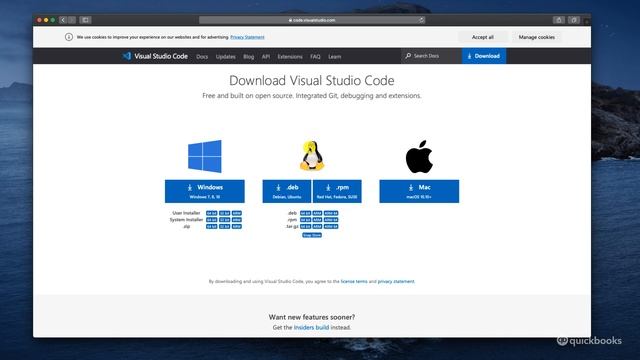The image size is (640, 360).
Task: Open the Insiders build link
Action: (311, 327)
